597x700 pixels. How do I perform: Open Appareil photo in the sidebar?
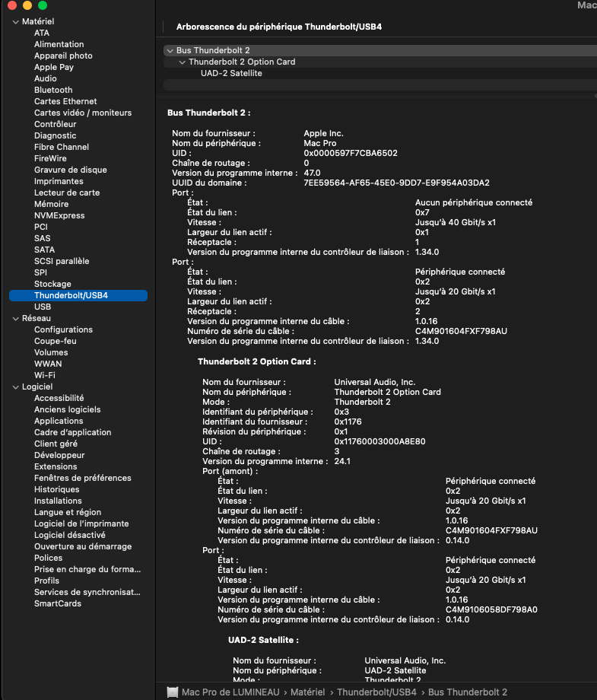[x=63, y=56]
